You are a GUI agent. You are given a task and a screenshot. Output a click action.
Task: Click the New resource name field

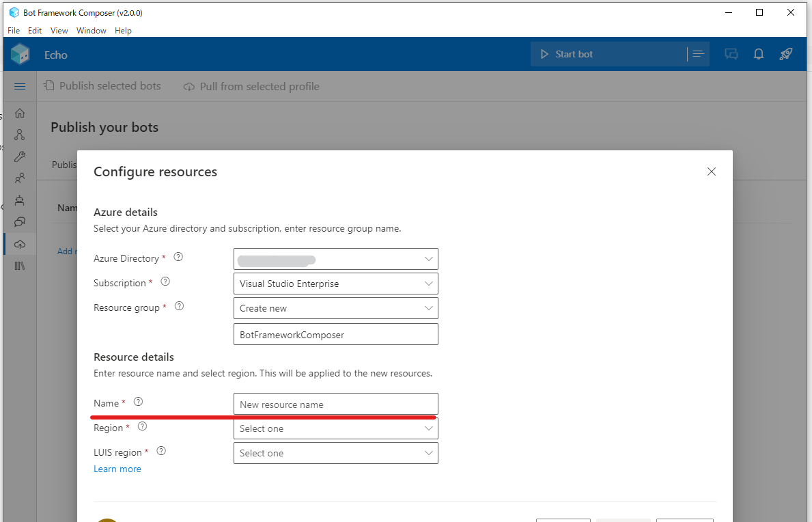[335, 404]
